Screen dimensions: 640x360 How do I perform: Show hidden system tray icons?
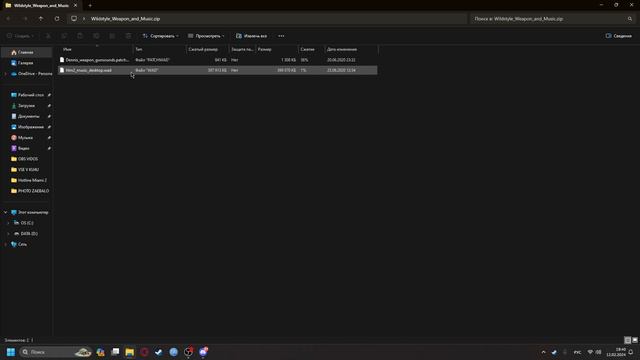click(x=543, y=352)
